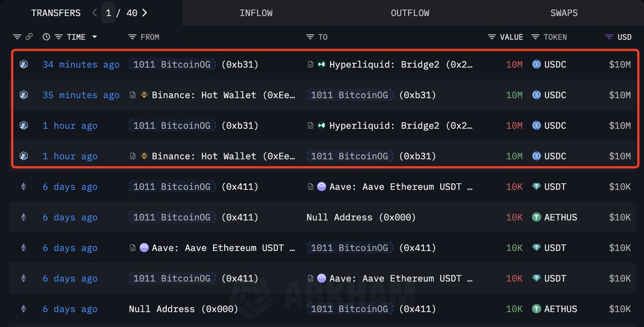Go to next transfers page
Image resolution: width=644 pixels, height=327 pixels.
point(145,13)
